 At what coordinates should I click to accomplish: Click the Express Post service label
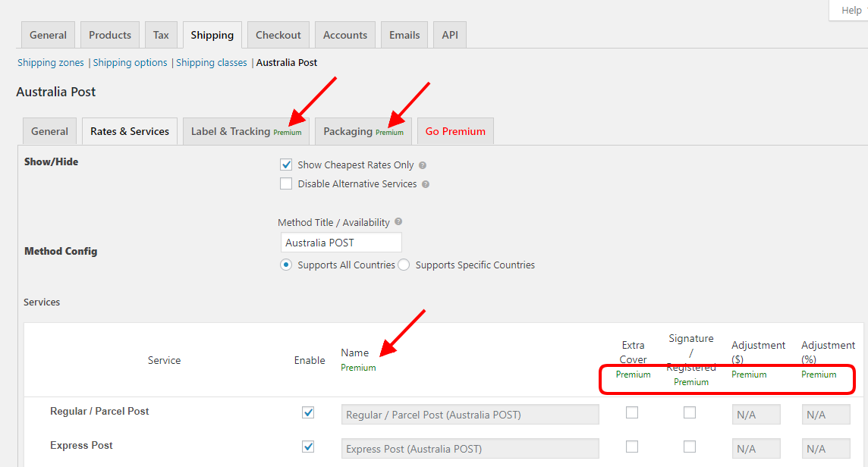pos(81,446)
